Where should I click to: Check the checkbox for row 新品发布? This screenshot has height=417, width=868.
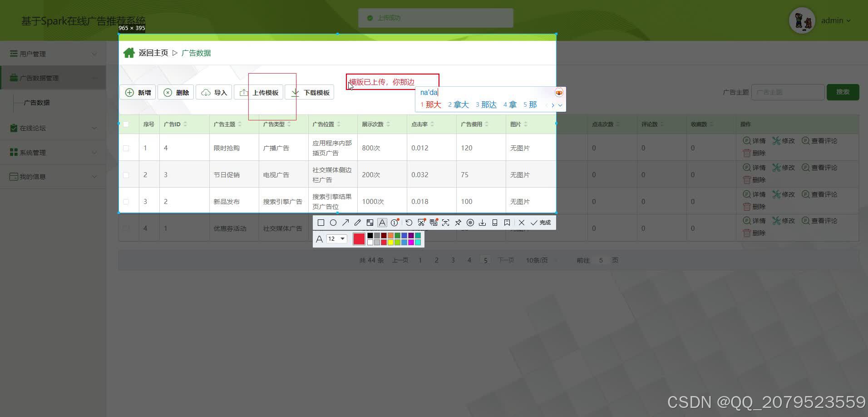click(126, 201)
